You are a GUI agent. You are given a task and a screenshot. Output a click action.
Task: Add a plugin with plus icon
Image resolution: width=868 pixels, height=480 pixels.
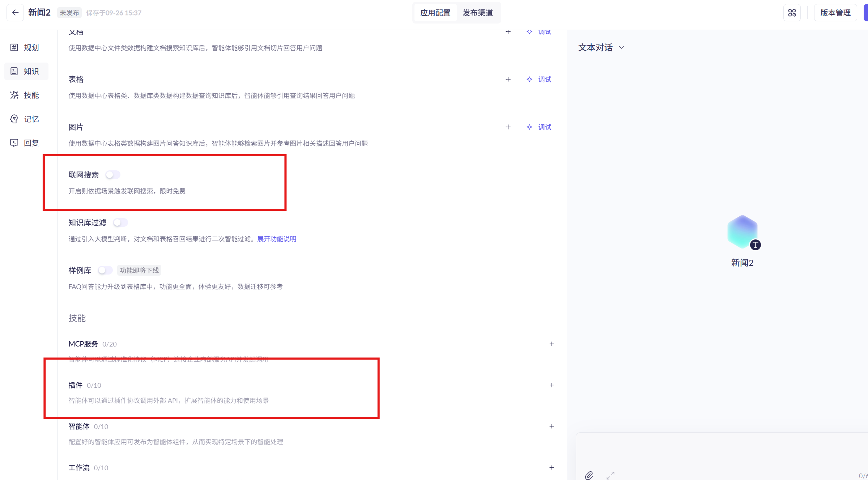pos(551,385)
